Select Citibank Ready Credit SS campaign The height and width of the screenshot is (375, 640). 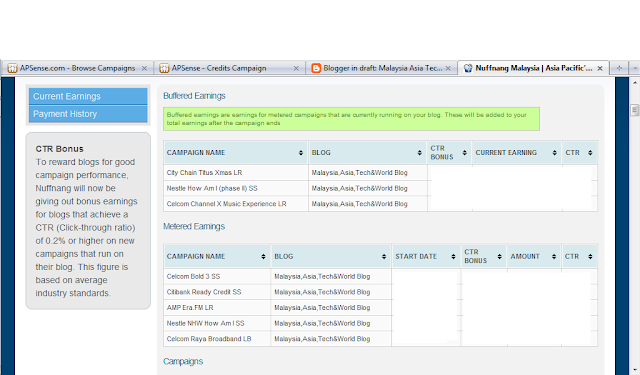click(204, 292)
